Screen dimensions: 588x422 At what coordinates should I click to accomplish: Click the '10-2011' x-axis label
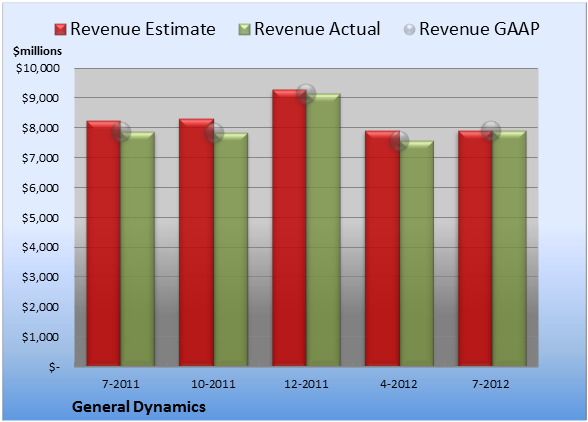213,384
